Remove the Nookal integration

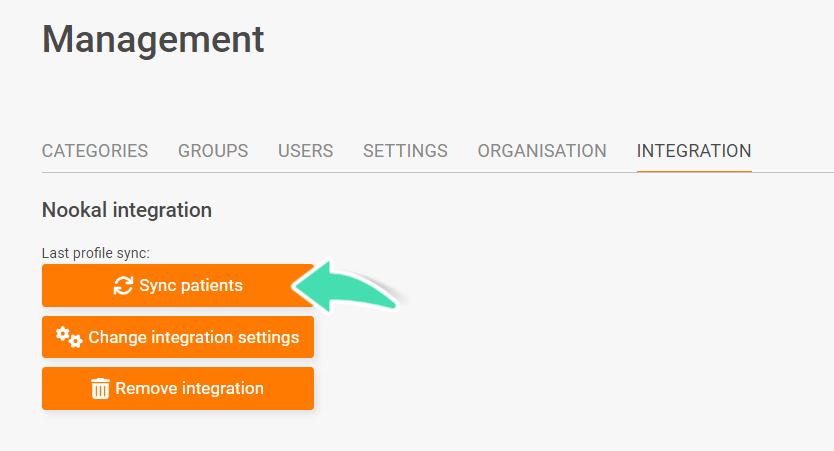(178, 388)
